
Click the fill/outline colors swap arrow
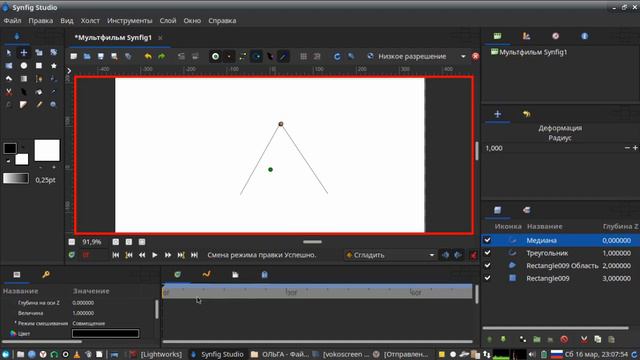click(x=23, y=147)
